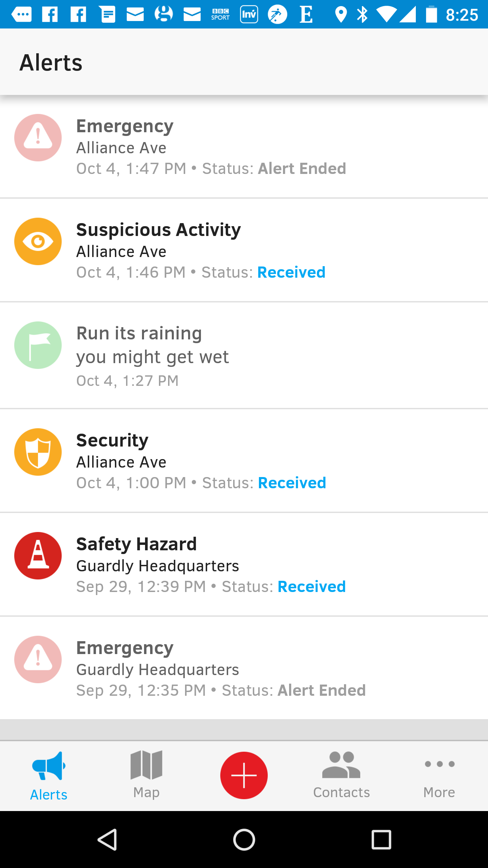Tap the Guardly Headquarters Emergency warning icon
This screenshot has width=488, height=868.
point(38,659)
